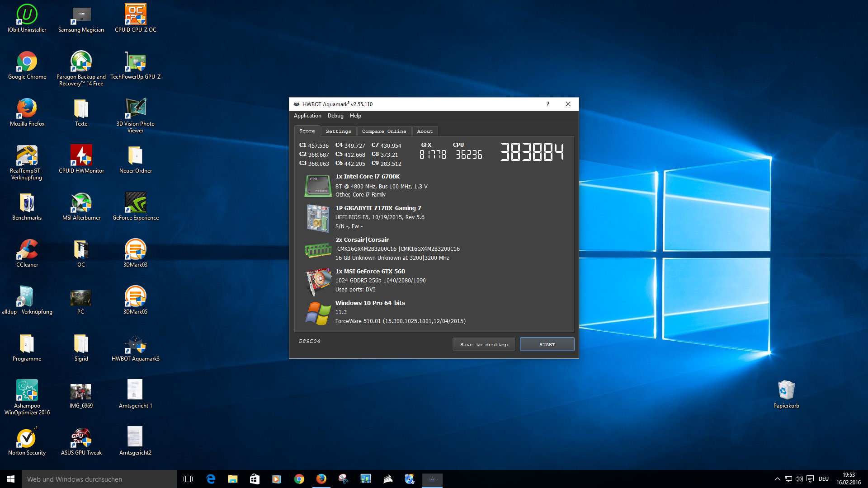Screen dimensions: 868x488
Task: Open the Texte folder
Action: coord(81,112)
